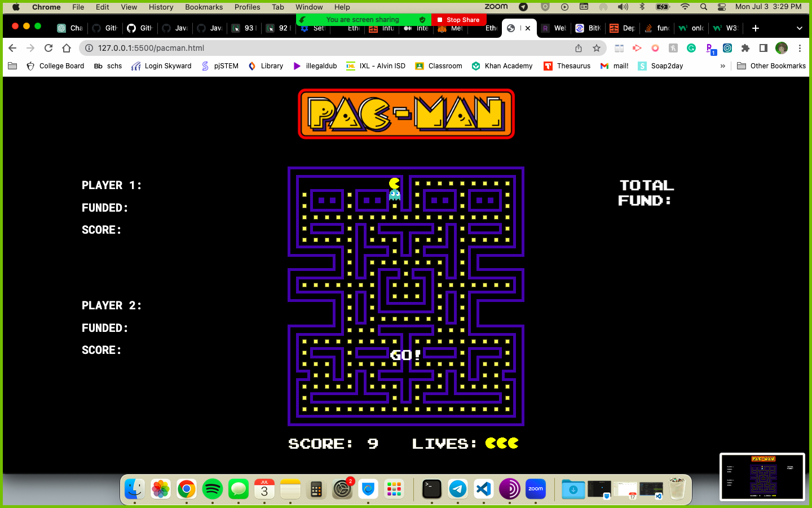Open the Profiles menu
This screenshot has width=812, height=508.
[248, 7]
